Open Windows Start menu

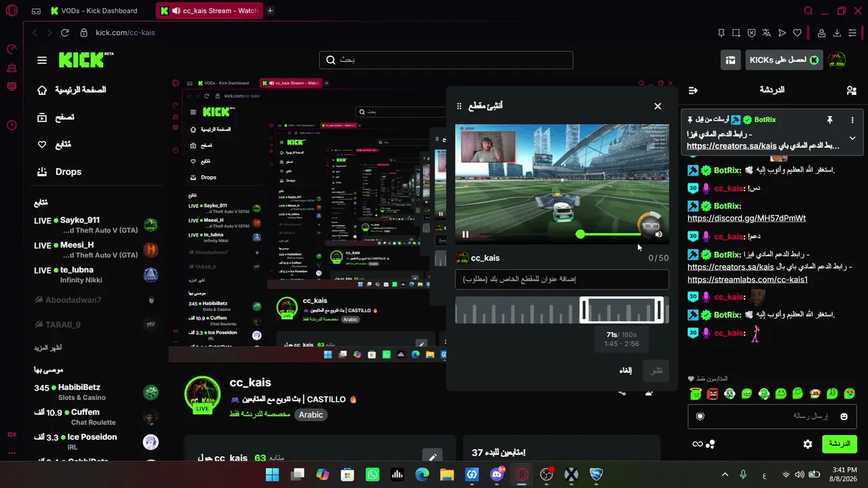pos(273,474)
